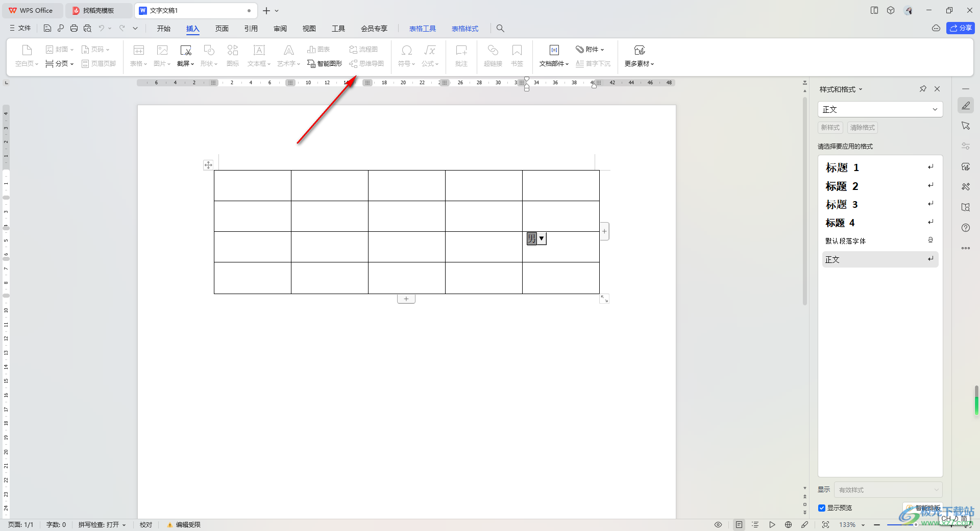Open 更多素材 more materials
Viewport: 980px width, 531px height.
(639, 56)
